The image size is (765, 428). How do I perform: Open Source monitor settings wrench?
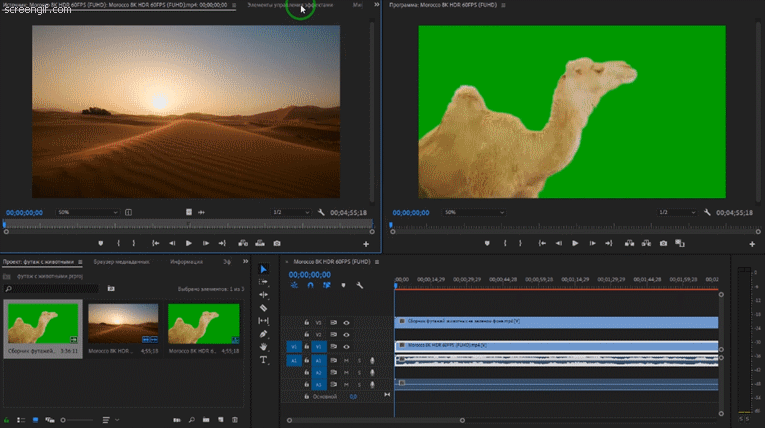[x=321, y=212]
